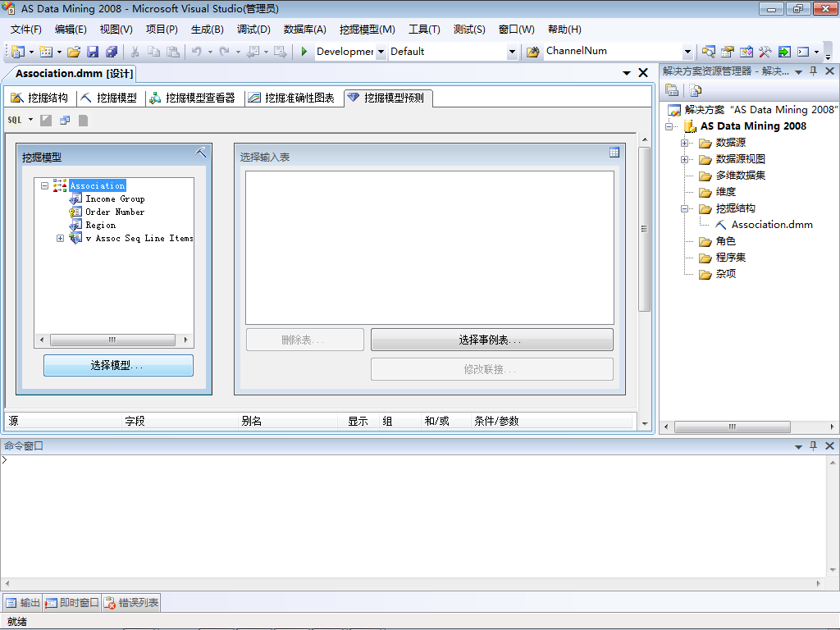Viewport: 840px width, 630px height.
Task: Open the 数据库(A) menu
Action: pos(304,29)
